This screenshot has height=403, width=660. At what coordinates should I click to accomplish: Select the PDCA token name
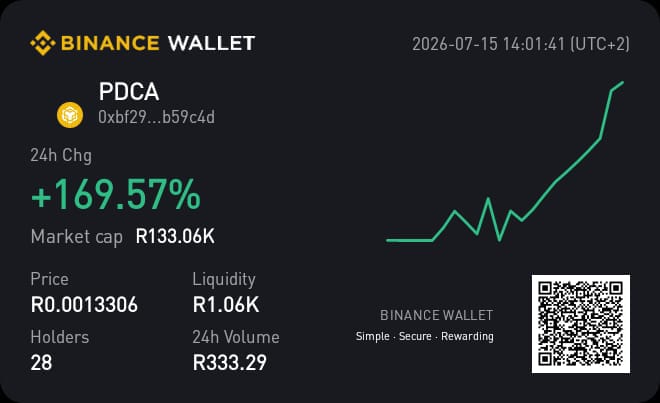click(129, 91)
